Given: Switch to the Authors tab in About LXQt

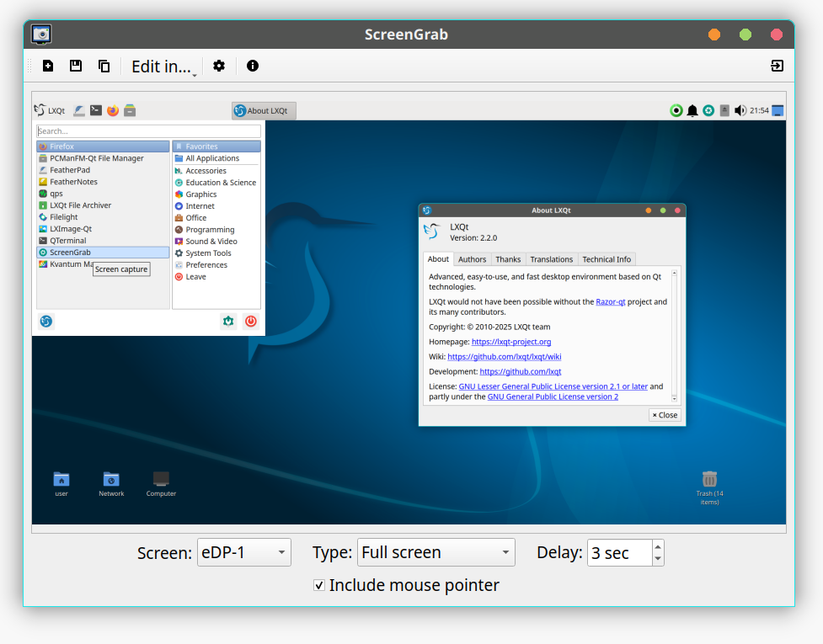Looking at the screenshot, I should [x=472, y=259].
